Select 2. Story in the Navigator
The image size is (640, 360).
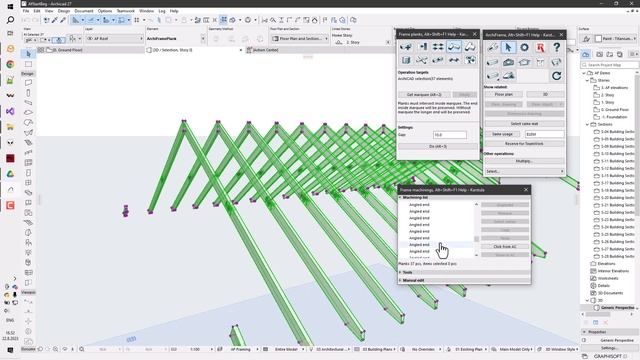(x=607, y=95)
